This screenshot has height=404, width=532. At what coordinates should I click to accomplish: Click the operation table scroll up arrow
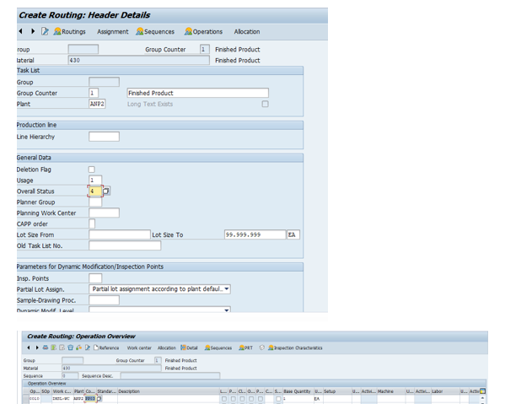point(482,398)
